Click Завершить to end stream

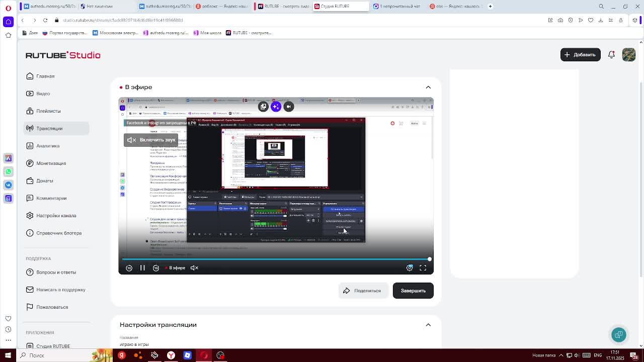(x=413, y=291)
